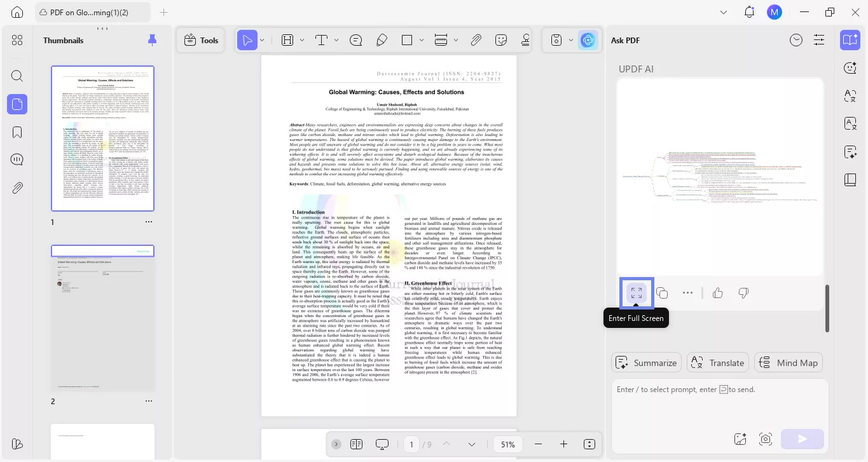Screen dimensions: 868x462
Task: Click the Mind Map button
Action: tap(789, 363)
